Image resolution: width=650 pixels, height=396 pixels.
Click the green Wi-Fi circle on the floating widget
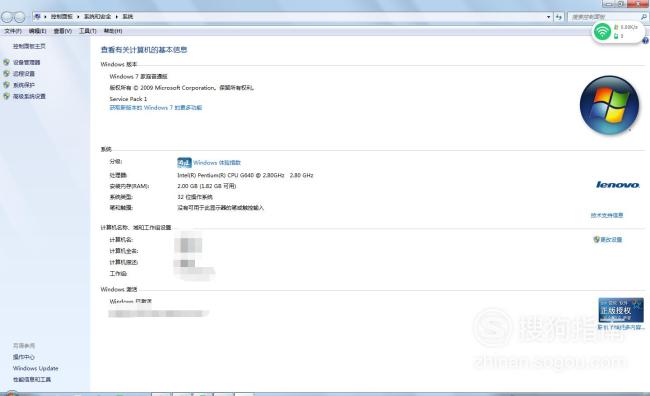602,32
